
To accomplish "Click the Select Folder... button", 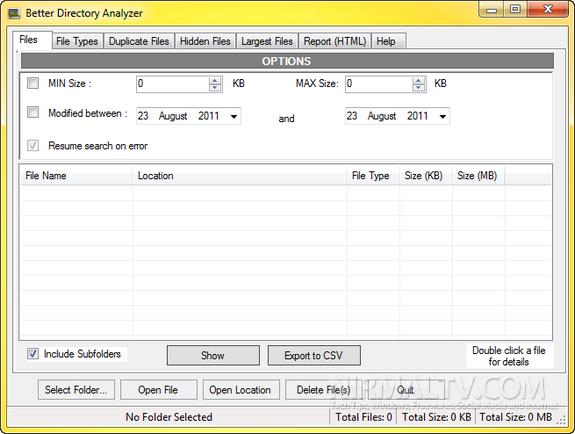I will point(76,390).
